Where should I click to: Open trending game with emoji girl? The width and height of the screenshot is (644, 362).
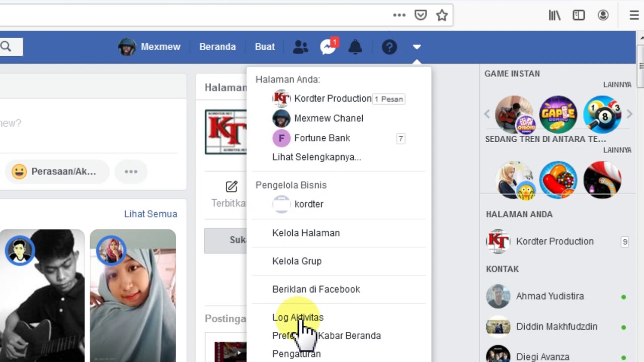click(x=514, y=180)
